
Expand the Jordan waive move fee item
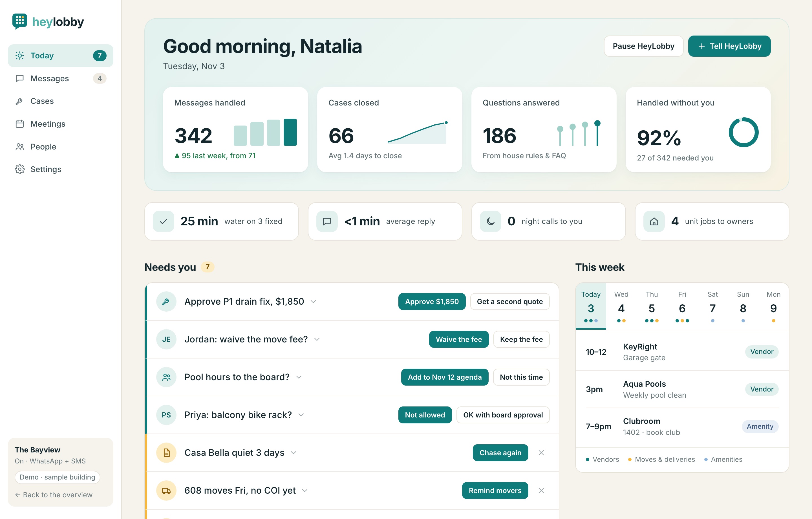(x=317, y=339)
